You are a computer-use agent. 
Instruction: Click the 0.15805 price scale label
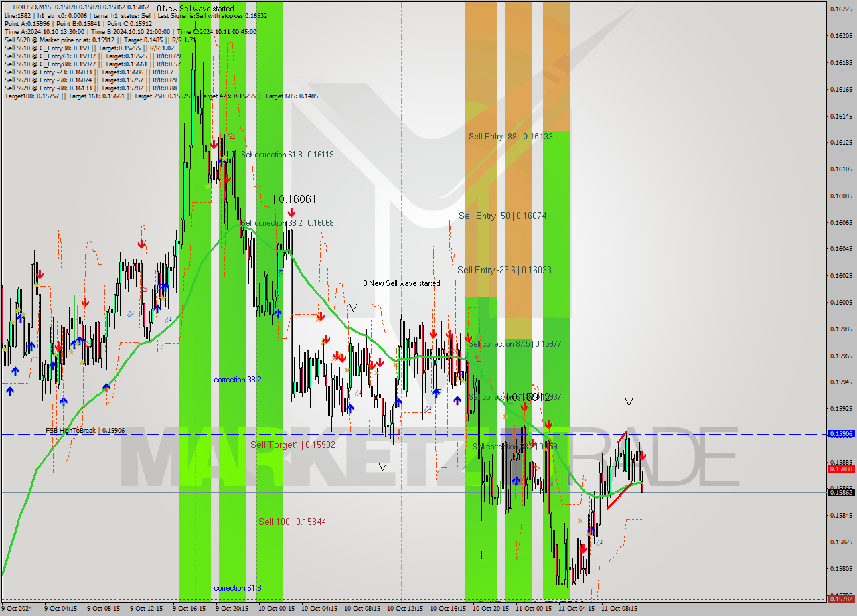[x=842, y=568]
